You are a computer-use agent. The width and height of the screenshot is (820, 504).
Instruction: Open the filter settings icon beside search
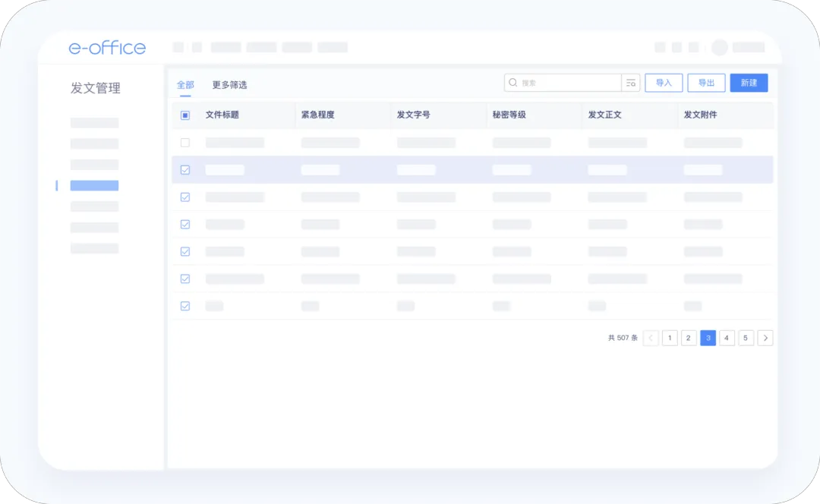click(x=631, y=83)
